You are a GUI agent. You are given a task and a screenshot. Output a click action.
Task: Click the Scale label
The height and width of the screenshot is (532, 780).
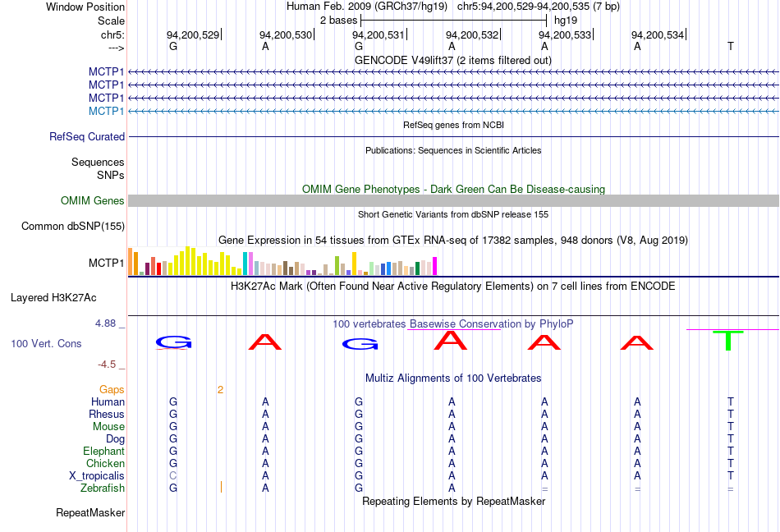tap(111, 21)
